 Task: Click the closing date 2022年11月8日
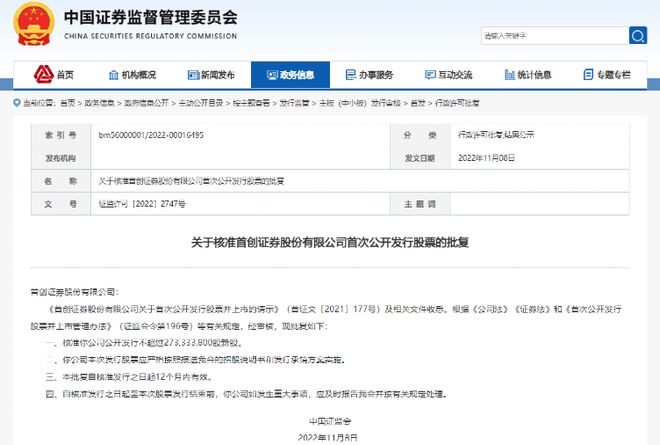coord(328,437)
